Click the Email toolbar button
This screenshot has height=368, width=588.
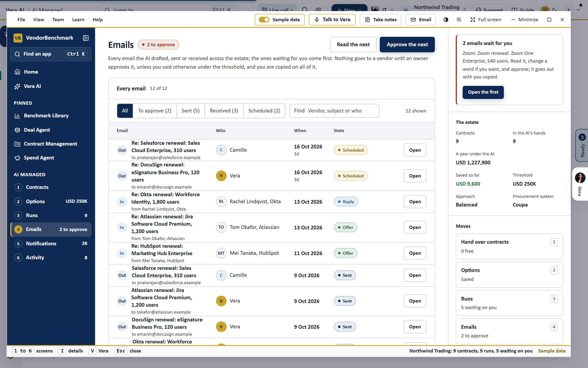[x=421, y=20]
